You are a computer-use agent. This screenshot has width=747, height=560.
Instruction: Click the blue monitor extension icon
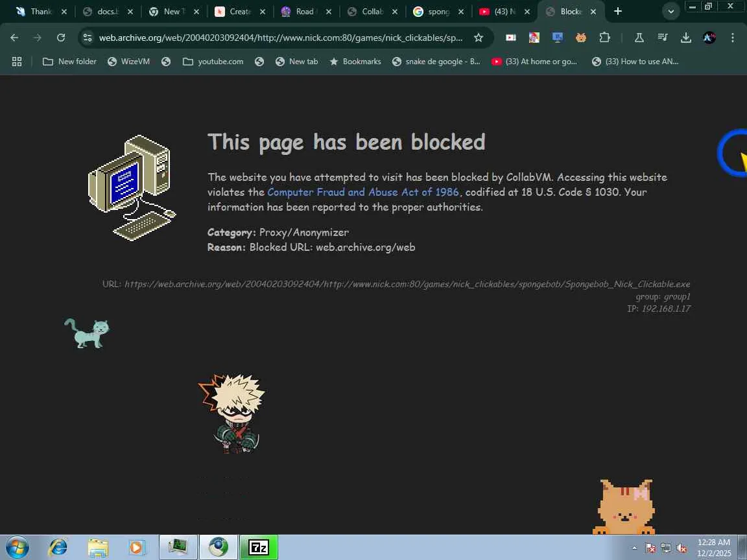pos(558,38)
